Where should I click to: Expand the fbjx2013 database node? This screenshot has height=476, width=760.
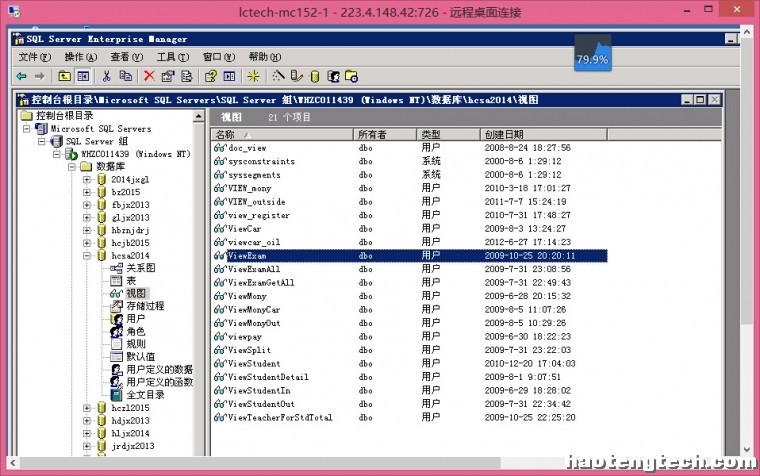87,205
